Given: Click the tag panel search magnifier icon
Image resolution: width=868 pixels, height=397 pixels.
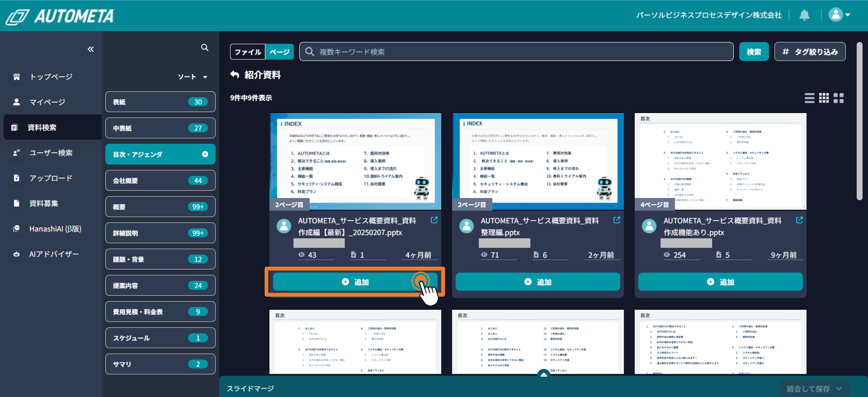Looking at the screenshot, I should pyautogui.click(x=205, y=47).
